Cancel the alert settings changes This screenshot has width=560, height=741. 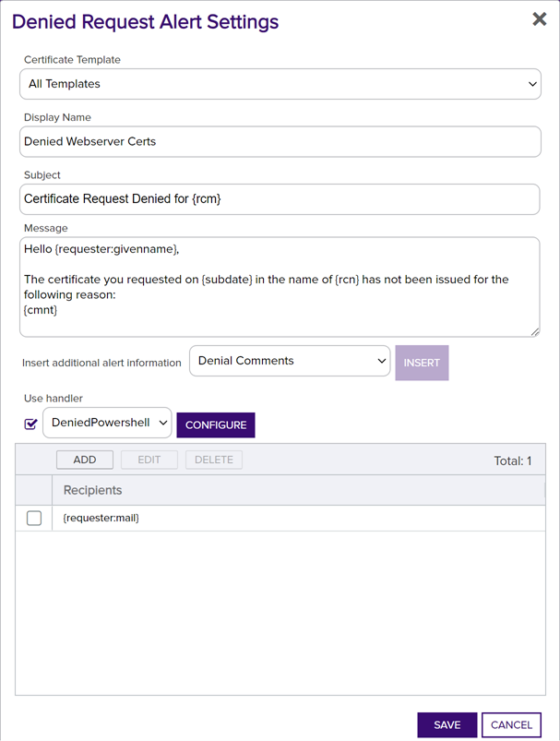pyautogui.click(x=511, y=725)
